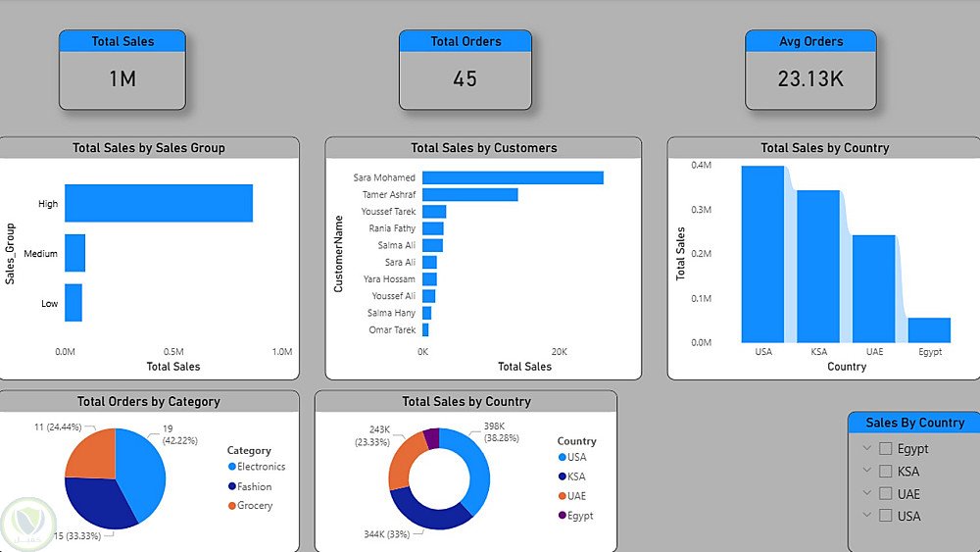Click the 'Omar Tarek' customer label

click(x=392, y=329)
